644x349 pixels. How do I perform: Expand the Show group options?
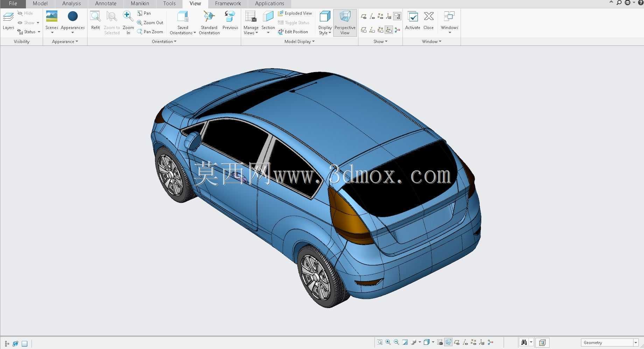(x=380, y=41)
